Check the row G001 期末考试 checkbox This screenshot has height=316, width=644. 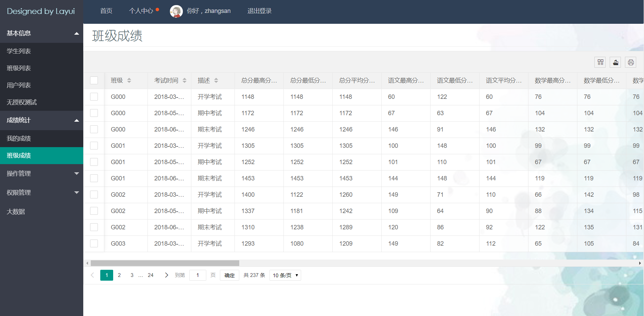click(x=94, y=178)
